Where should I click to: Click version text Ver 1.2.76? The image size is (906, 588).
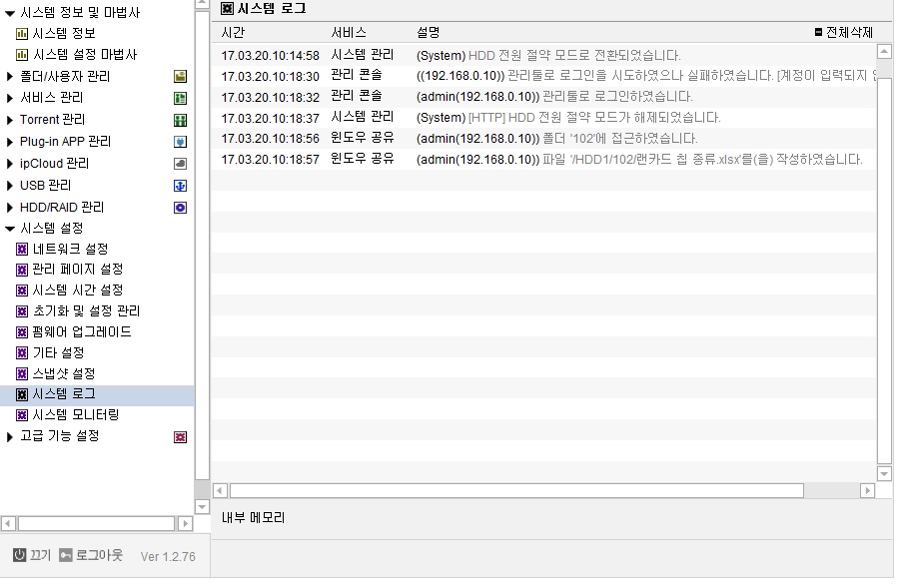(x=168, y=556)
